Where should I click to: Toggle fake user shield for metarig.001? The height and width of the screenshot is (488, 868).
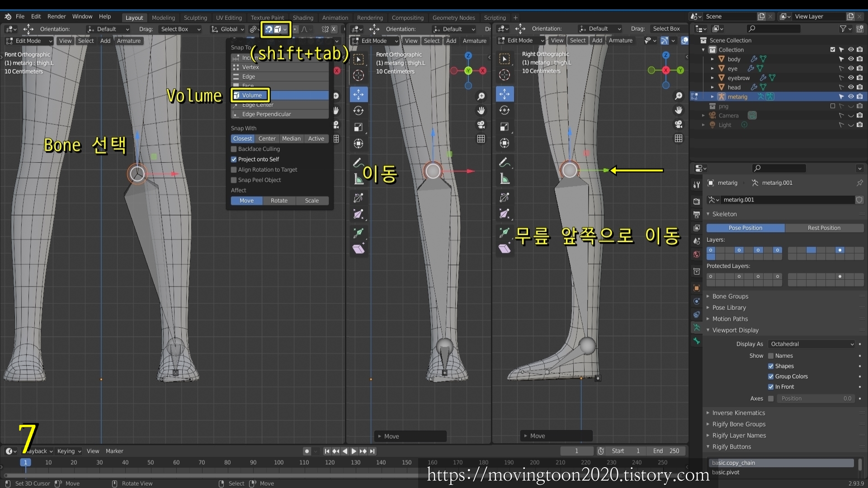point(859,200)
